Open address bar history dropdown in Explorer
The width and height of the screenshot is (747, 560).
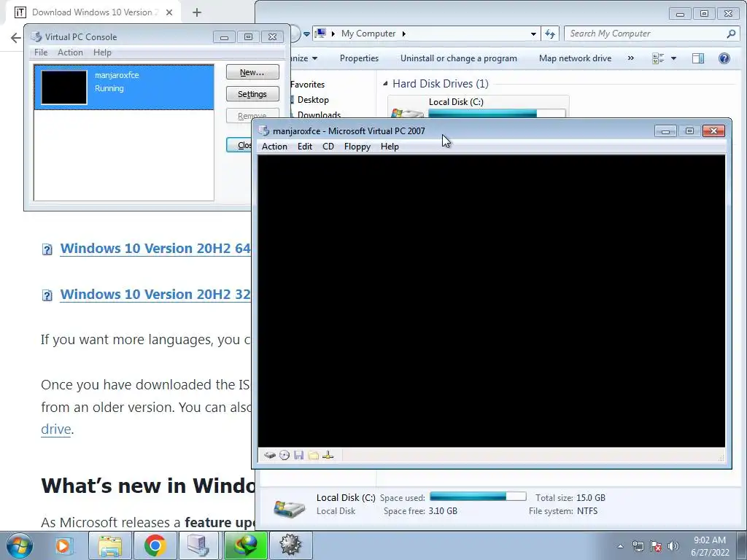533,34
